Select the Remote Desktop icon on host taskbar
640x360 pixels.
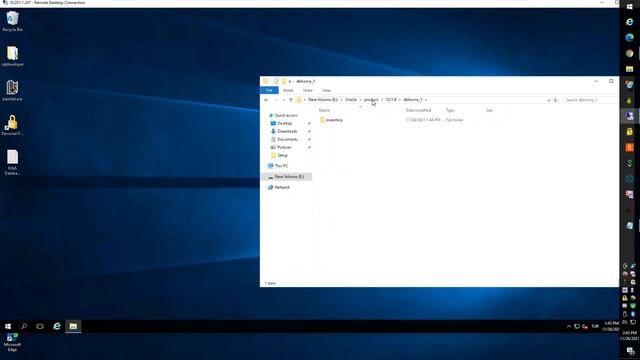[x=629, y=116]
